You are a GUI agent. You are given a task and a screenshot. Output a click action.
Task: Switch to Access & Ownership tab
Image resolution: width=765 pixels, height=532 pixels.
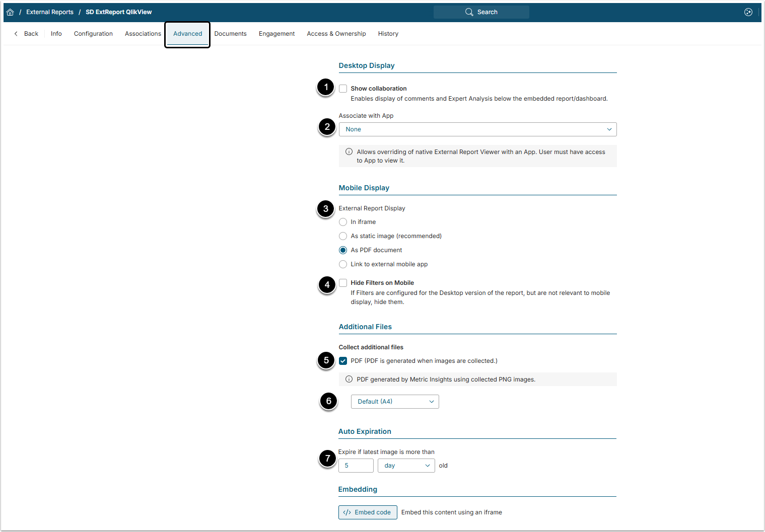[336, 34]
